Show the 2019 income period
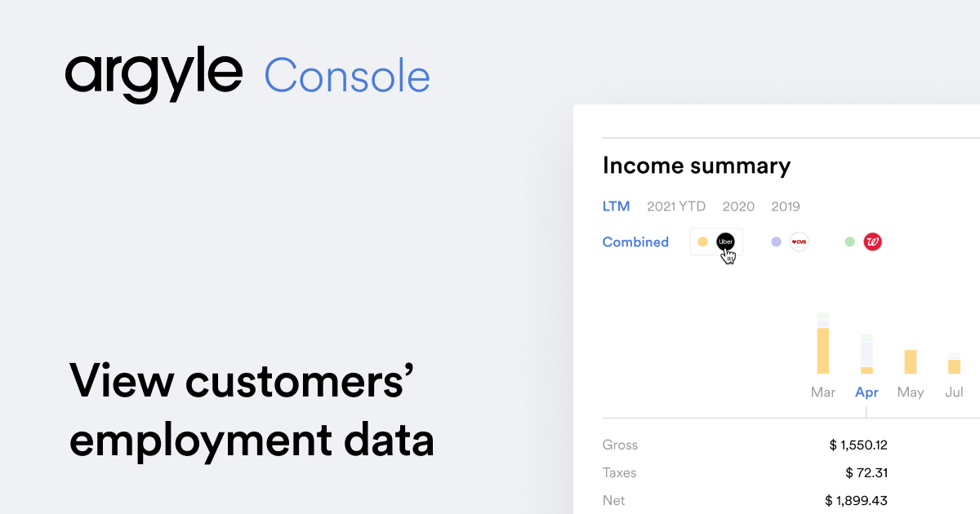980x514 pixels. tap(786, 206)
